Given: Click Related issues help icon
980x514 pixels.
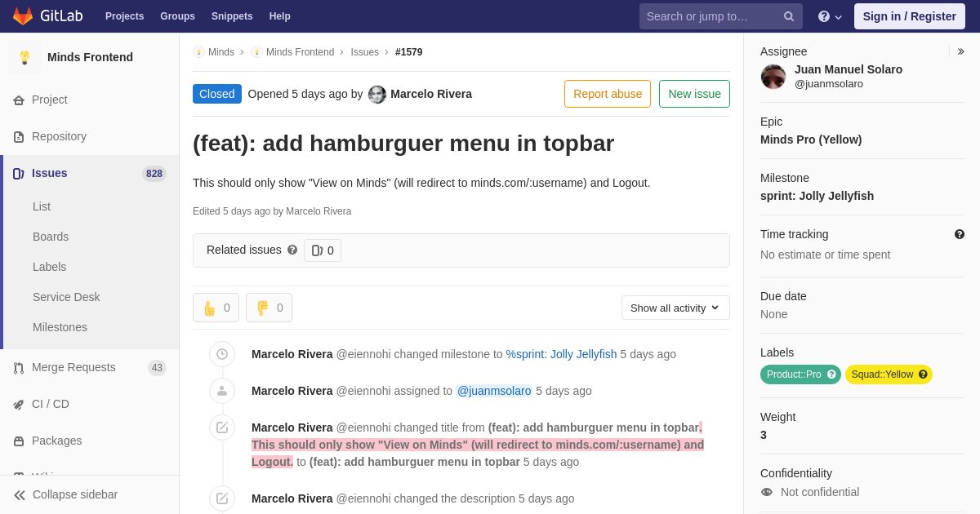Looking at the screenshot, I should pos(292,250).
